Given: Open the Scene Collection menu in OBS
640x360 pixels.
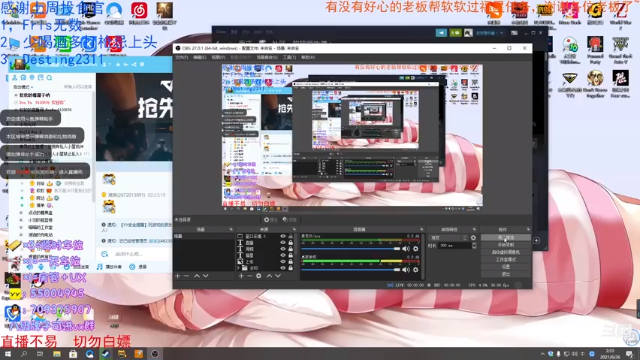Looking at the screenshot, I should (x=267, y=58).
